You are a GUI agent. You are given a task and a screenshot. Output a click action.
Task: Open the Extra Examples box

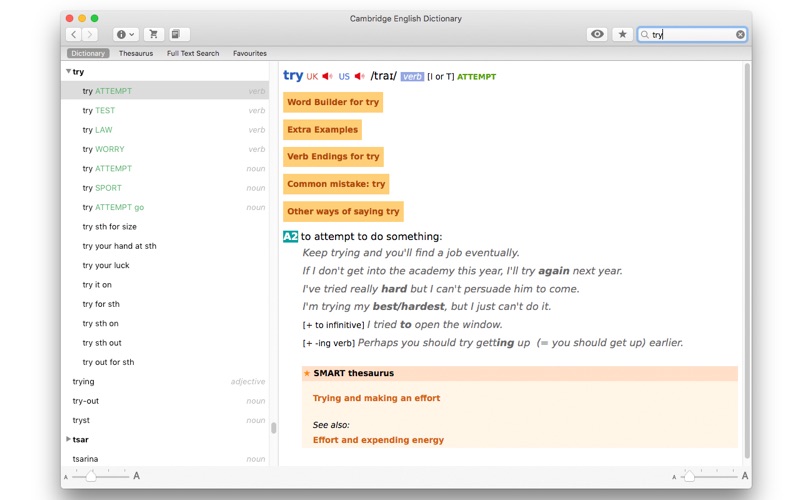(x=322, y=130)
